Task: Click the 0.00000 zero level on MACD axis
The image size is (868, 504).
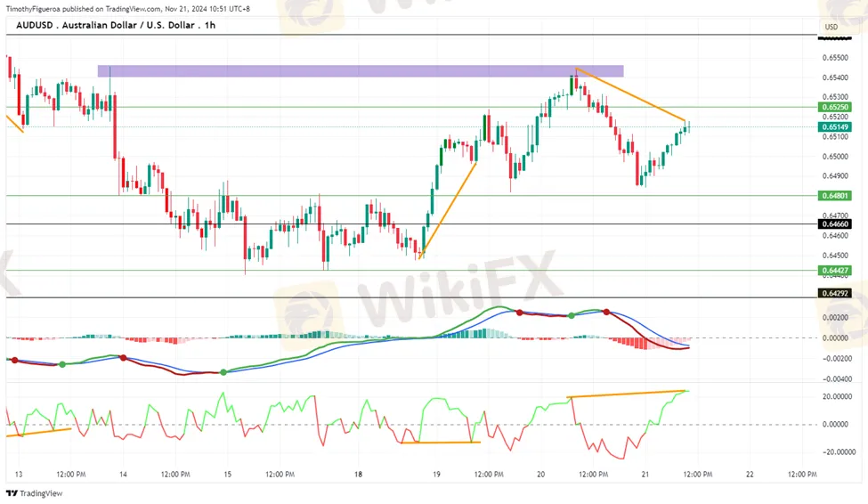Action: click(x=834, y=337)
